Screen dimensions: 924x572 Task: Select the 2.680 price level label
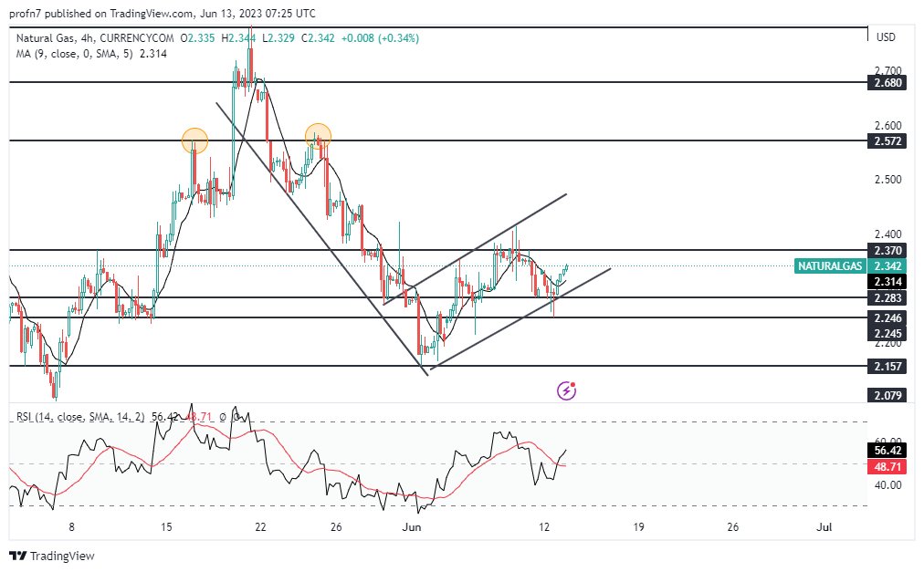[887, 82]
